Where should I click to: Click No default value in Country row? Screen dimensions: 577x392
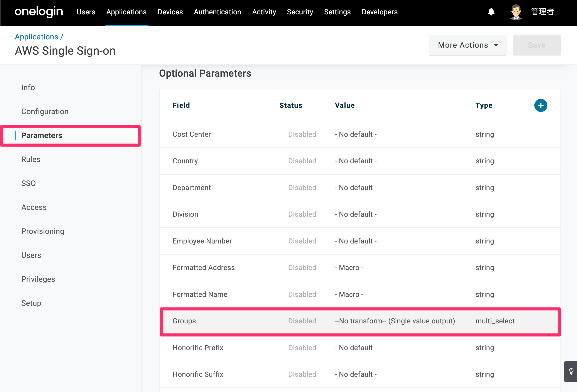tap(356, 161)
